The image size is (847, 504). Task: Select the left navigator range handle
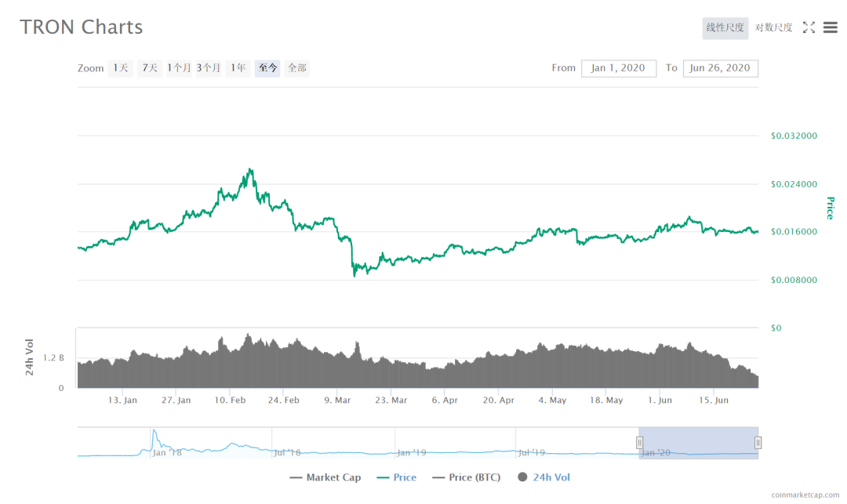click(639, 443)
